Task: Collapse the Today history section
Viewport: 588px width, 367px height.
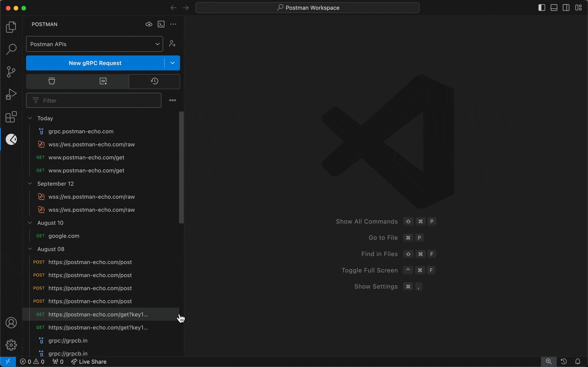Action: (30, 118)
